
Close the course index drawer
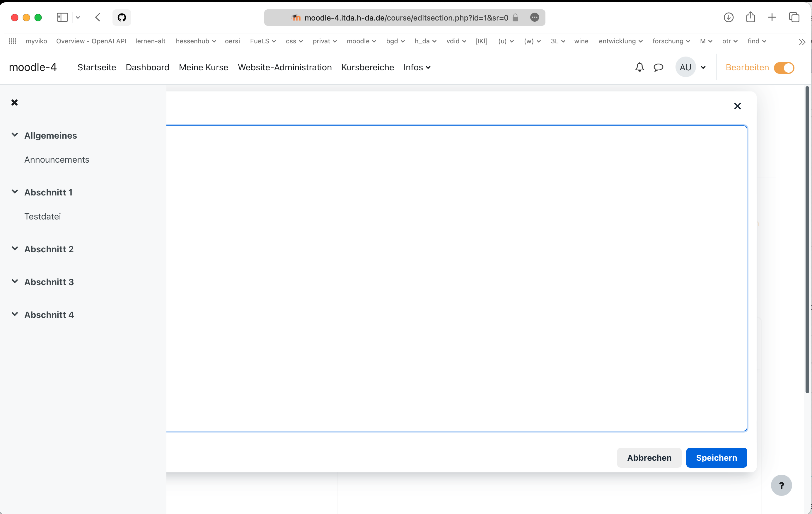(x=15, y=102)
